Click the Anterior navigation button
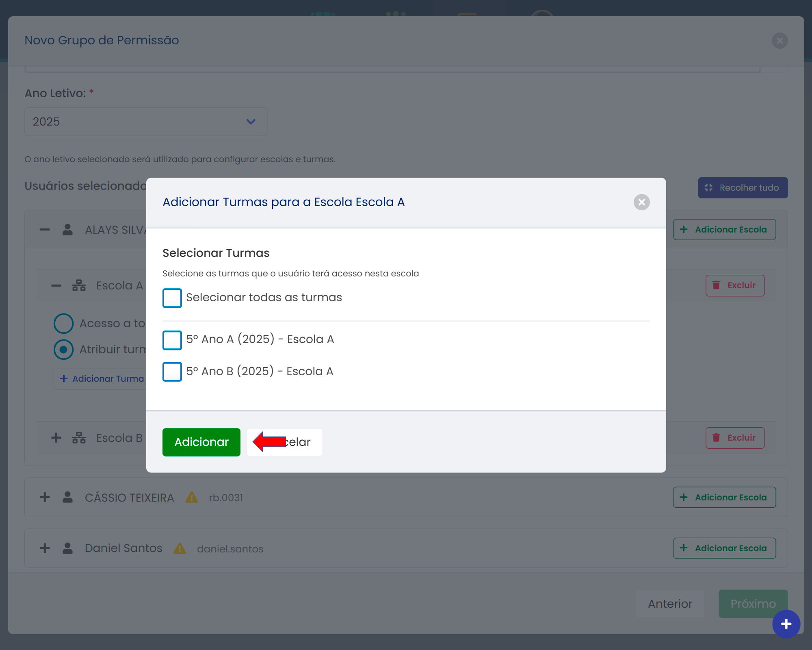Image resolution: width=812 pixels, height=650 pixels. (x=670, y=604)
